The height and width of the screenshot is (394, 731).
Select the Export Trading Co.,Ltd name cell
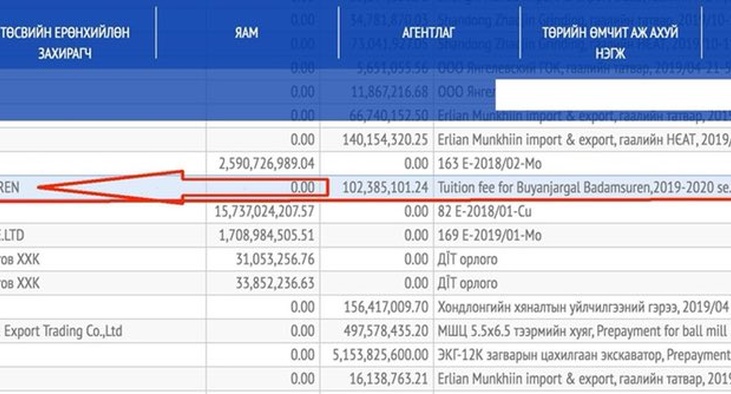(x=62, y=332)
